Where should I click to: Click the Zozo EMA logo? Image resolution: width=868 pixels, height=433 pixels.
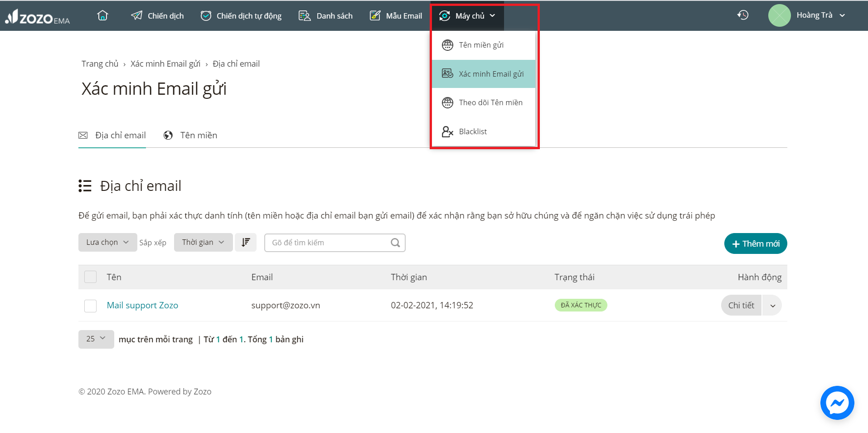38,16
